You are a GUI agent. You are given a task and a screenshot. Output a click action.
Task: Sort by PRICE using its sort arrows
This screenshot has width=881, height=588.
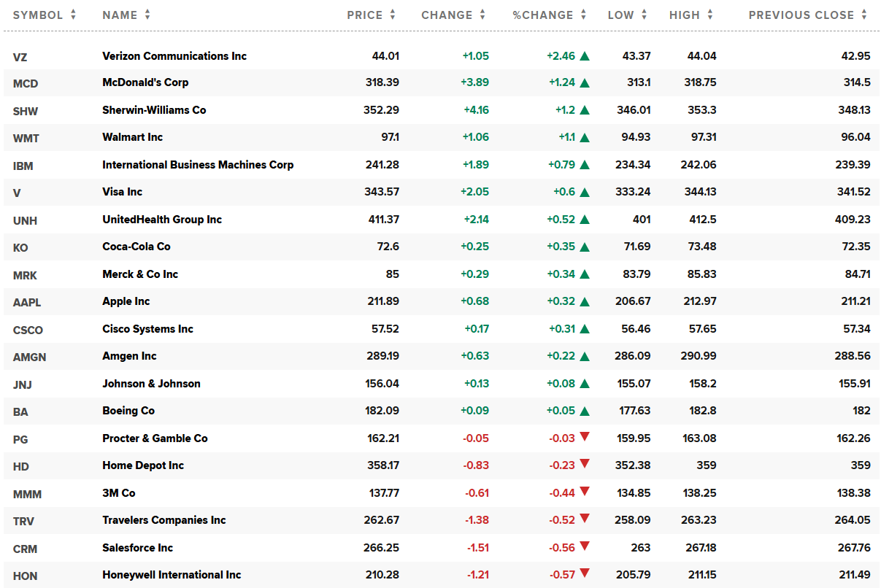coord(393,15)
